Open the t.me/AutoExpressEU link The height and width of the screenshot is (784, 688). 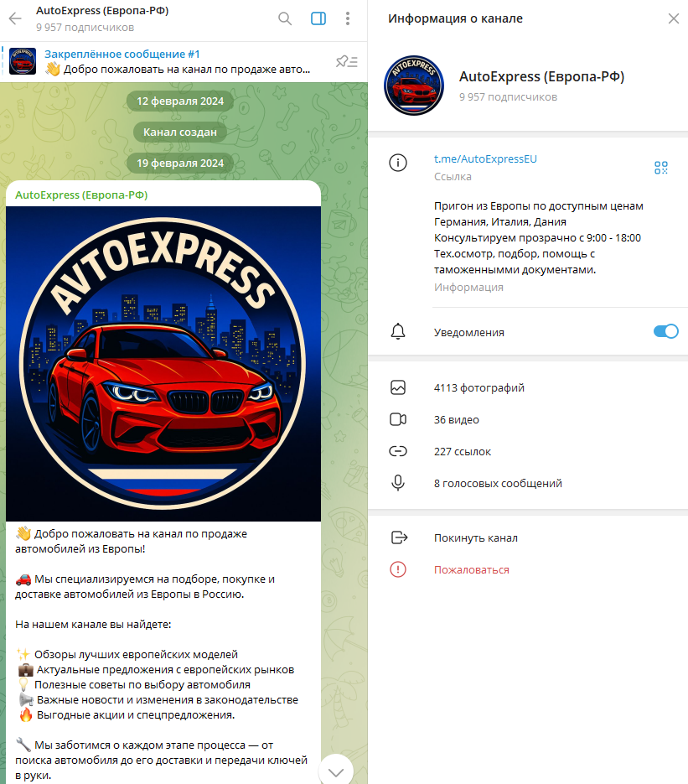coord(485,158)
